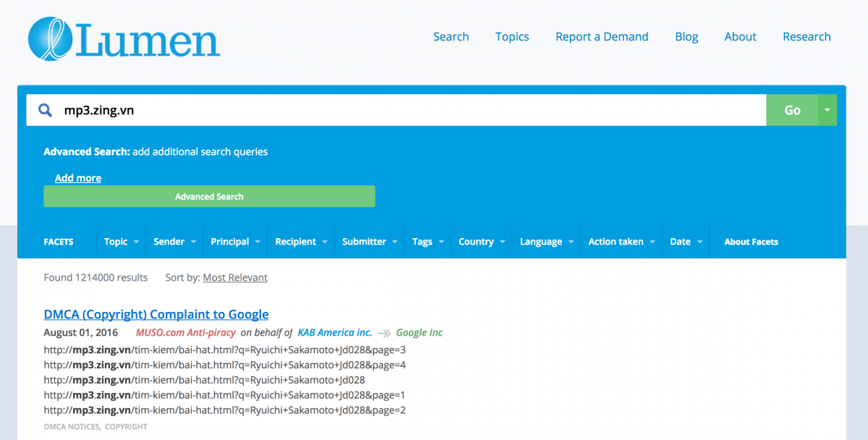Open the About Facets link
Screen dimensions: 868x440
point(751,242)
